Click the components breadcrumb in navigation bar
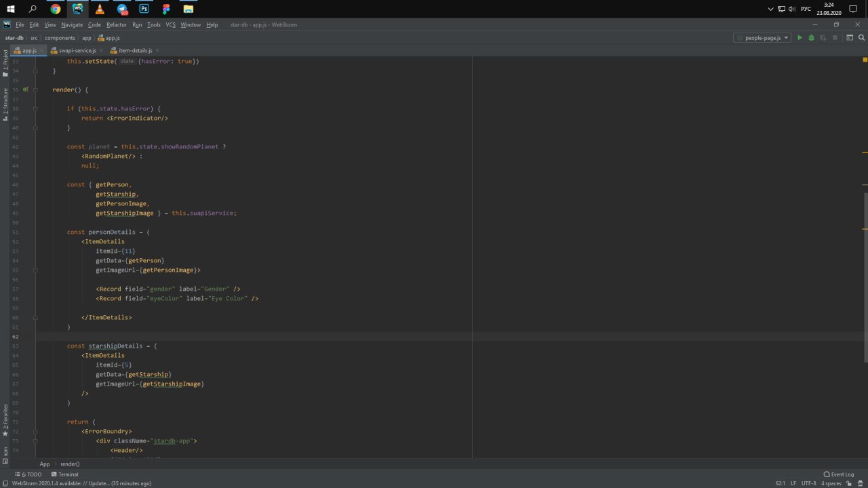 point(60,38)
